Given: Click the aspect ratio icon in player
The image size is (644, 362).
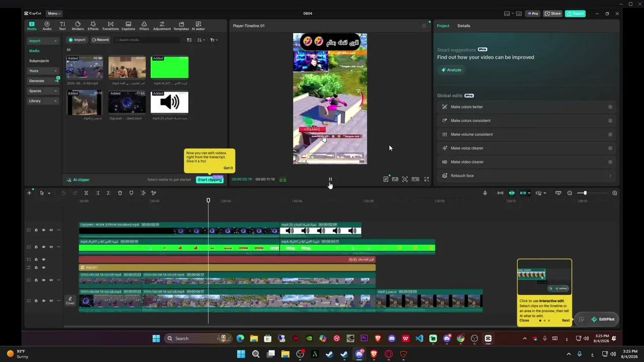Looking at the screenshot, I should [416, 179].
